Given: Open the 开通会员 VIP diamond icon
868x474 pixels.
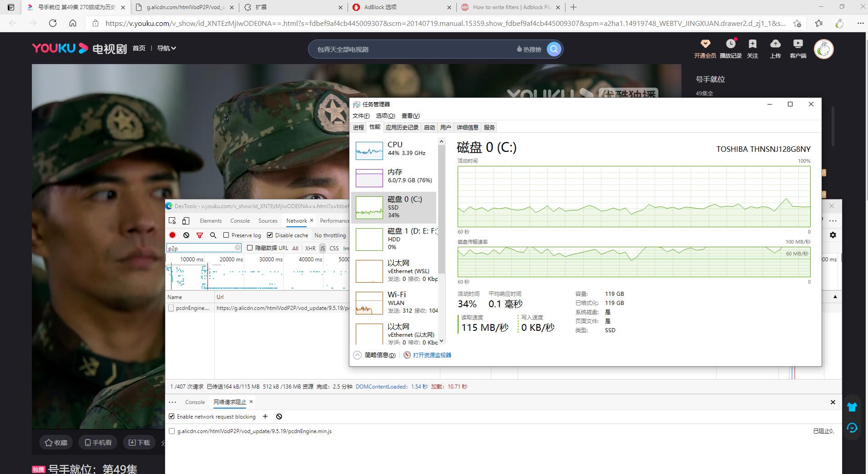Looking at the screenshot, I should coord(705,44).
